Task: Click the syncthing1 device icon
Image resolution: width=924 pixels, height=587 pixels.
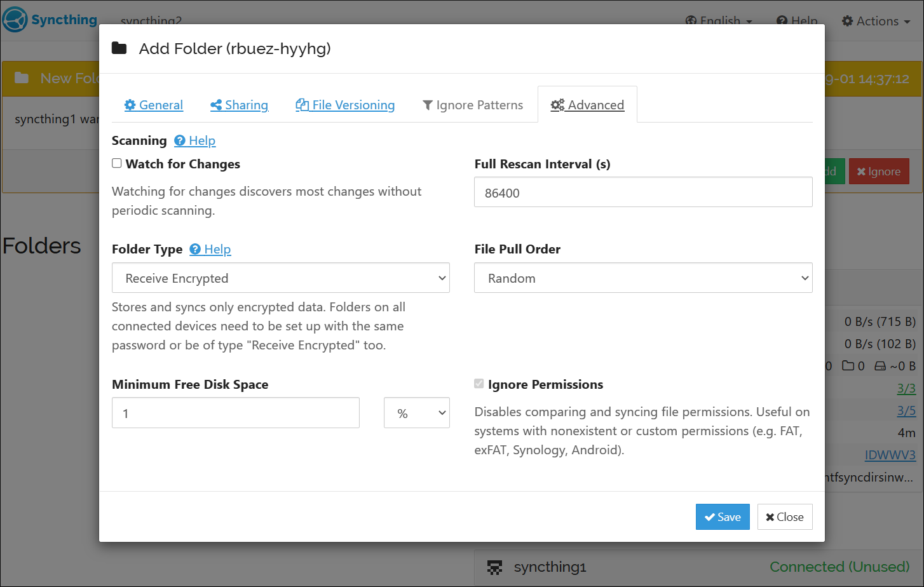Action: coord(494,567)
